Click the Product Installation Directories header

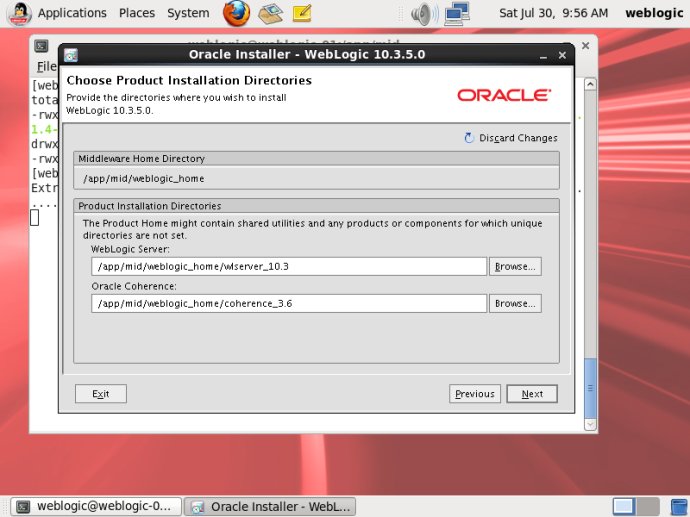pyautogui.click(x=316, y=206)
